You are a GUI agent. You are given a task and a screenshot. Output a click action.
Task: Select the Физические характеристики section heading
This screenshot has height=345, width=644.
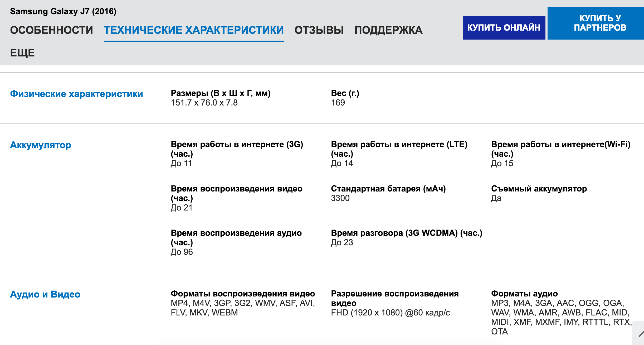click(76, 94)
